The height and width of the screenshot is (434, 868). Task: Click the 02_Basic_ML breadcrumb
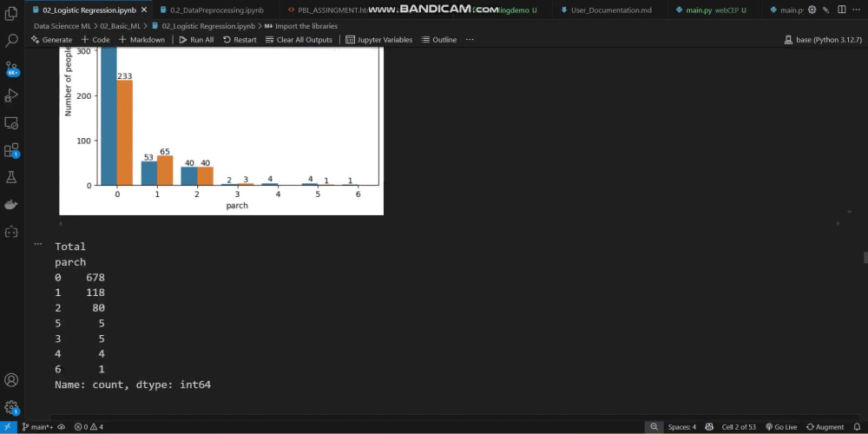click(120, 26)
